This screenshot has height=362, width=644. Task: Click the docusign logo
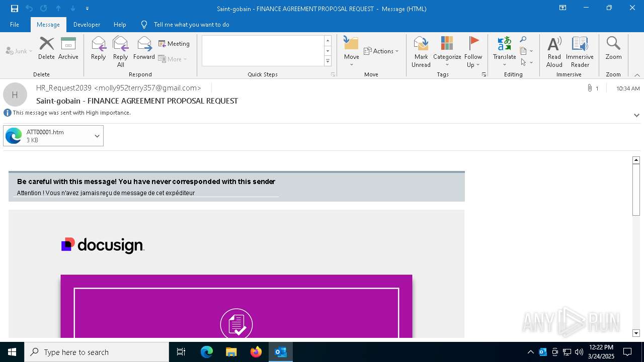tap(103, 245)
